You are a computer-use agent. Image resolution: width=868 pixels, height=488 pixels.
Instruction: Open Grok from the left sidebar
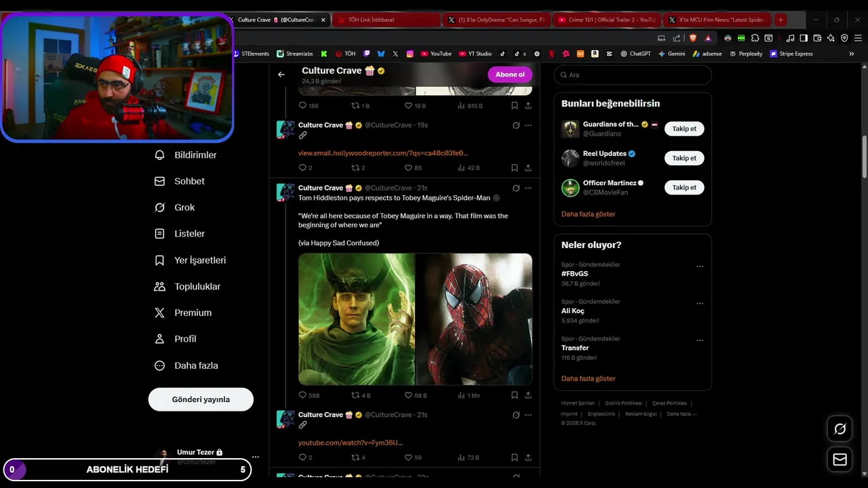pos(174,207)
